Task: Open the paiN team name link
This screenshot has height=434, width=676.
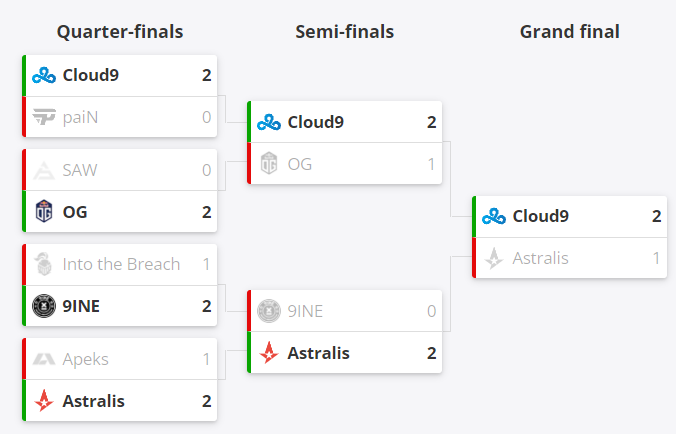Action: [80, 118]
